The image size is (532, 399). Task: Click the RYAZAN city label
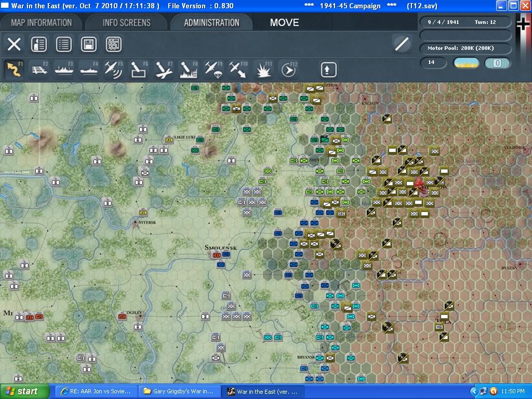pyautogui.click(x=509, y=268)
